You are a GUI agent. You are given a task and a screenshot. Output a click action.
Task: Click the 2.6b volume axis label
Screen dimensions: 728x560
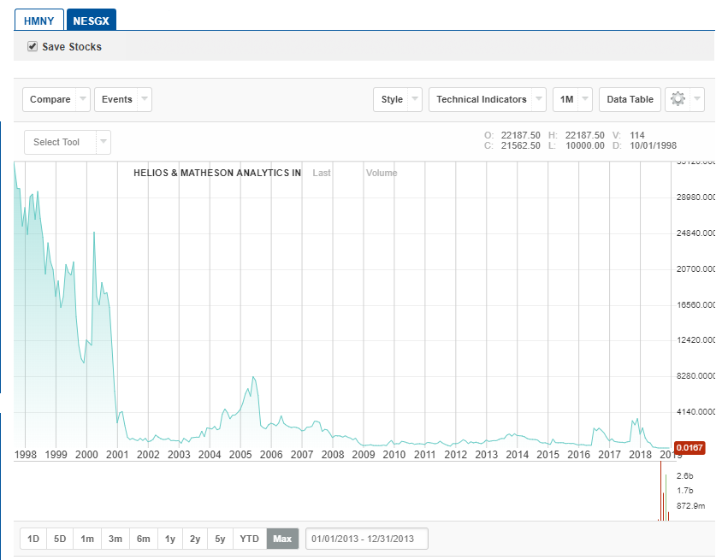pos(685,476)
